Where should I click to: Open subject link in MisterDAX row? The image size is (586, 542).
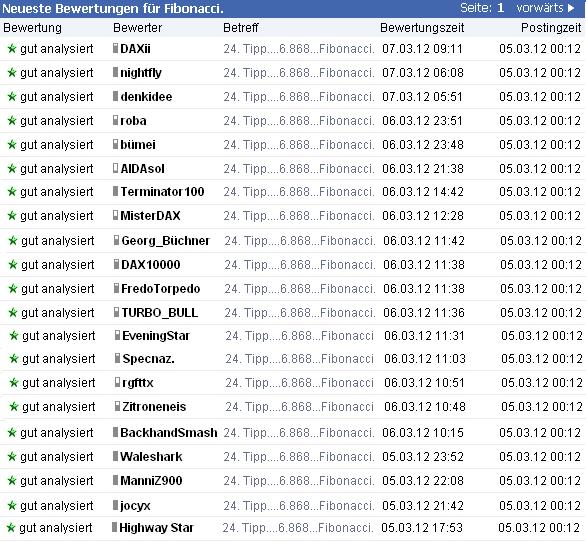point(299,215)
